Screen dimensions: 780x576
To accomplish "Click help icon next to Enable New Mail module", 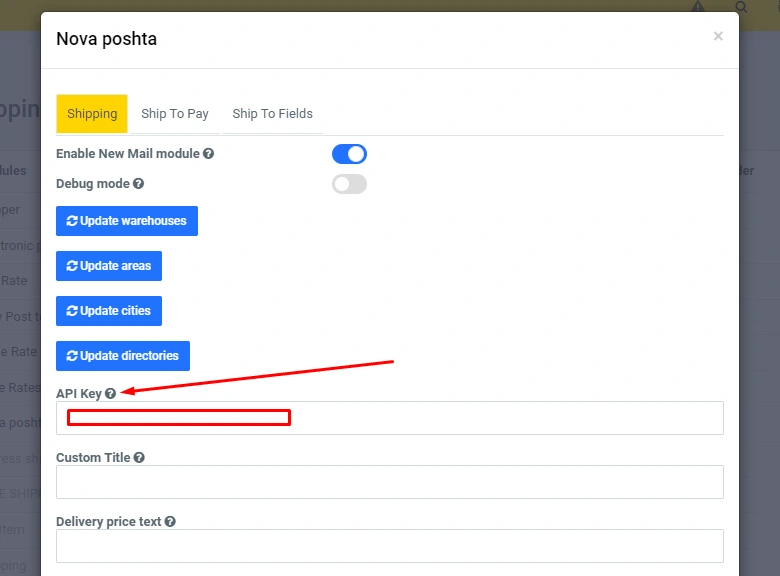I will (x=209, y=154).
